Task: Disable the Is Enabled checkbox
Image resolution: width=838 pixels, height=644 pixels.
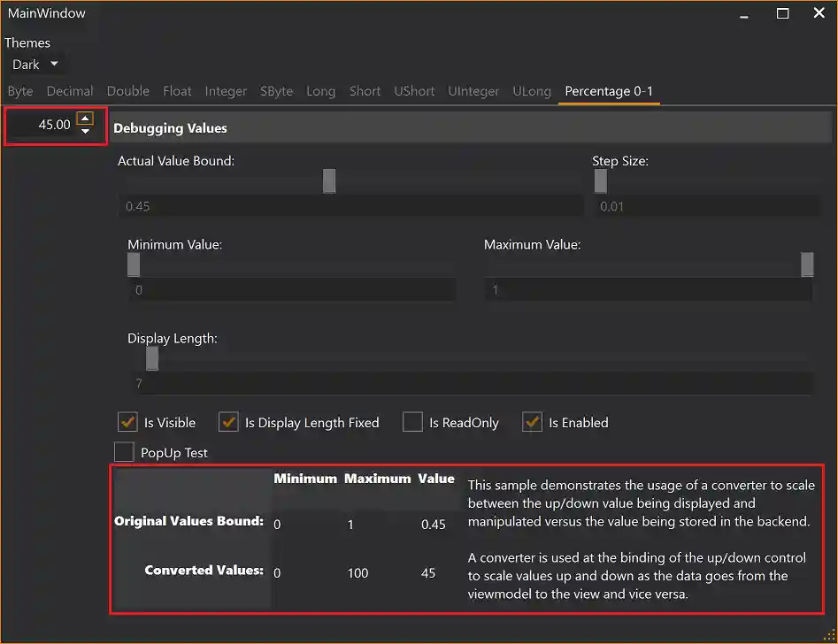Action: click(532, 422)
